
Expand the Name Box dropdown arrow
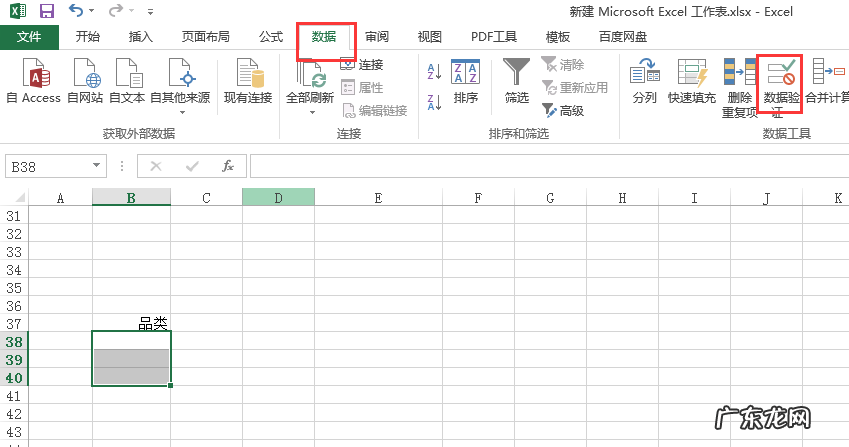(96, 166)
